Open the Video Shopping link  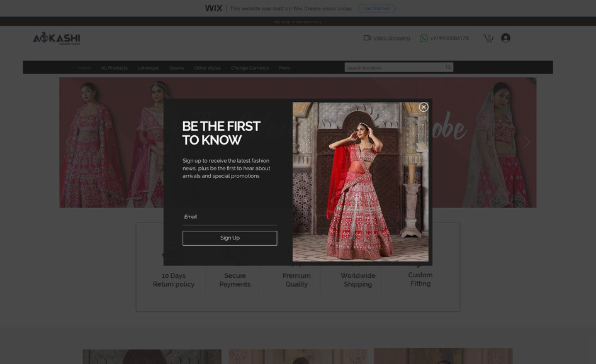coord(391,38)
